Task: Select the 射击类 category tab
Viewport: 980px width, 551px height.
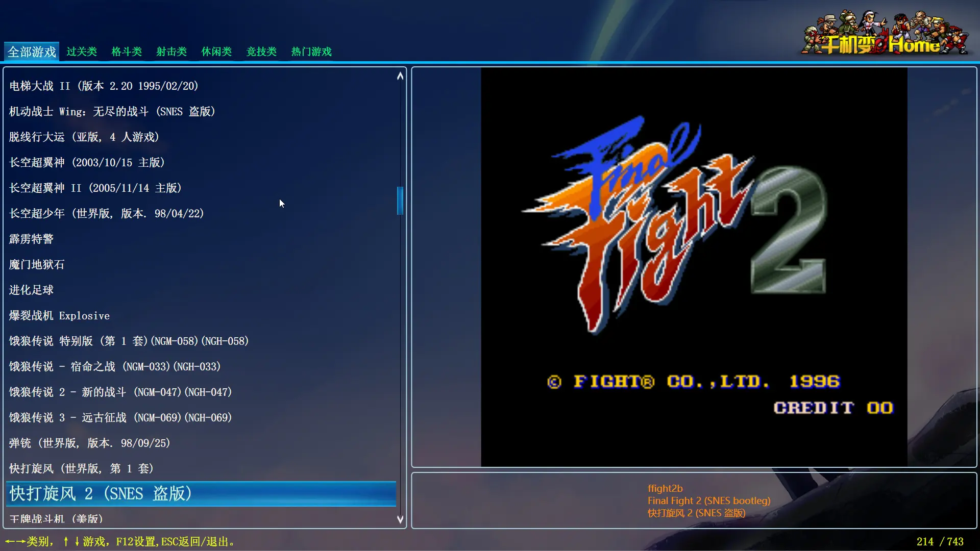Action: coord(171,52)
